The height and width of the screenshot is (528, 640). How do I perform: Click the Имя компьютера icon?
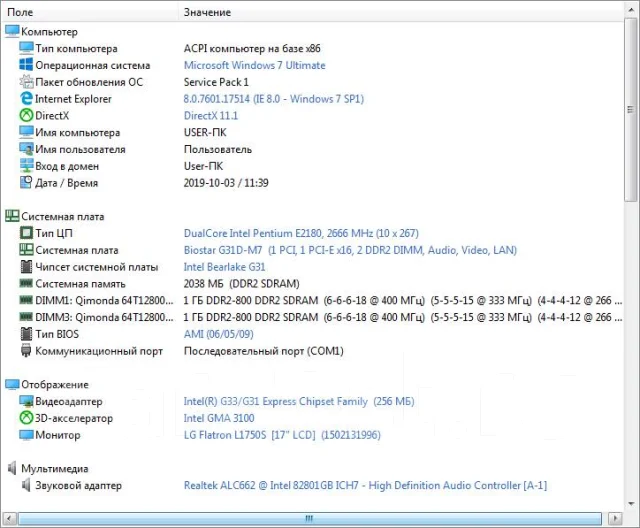tap(26, 132)
